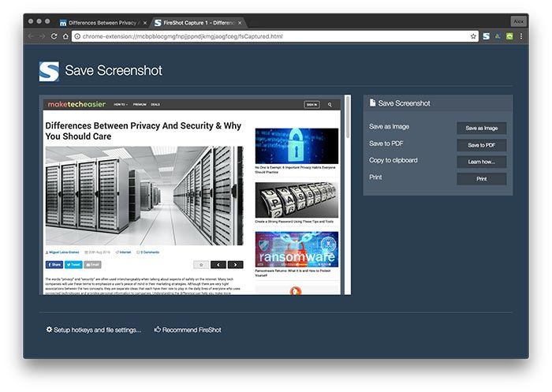
Task: Close the FireShot Capture 1 tab
Action: tap(240, 23)
